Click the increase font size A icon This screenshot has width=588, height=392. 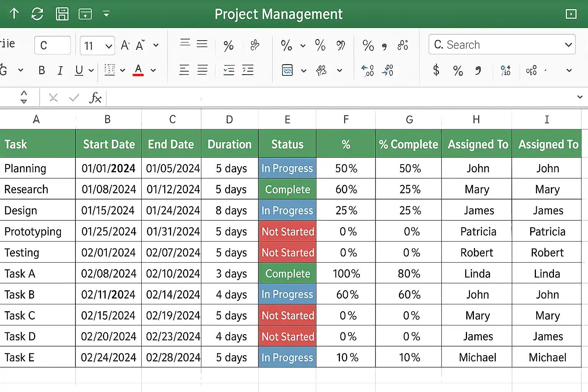pos(125,46)
